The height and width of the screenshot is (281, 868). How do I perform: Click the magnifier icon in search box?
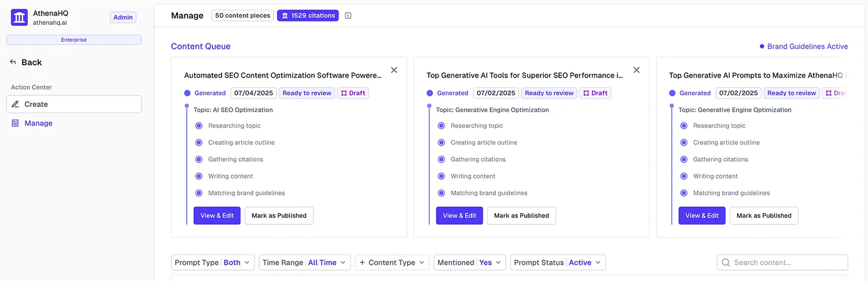726,262
